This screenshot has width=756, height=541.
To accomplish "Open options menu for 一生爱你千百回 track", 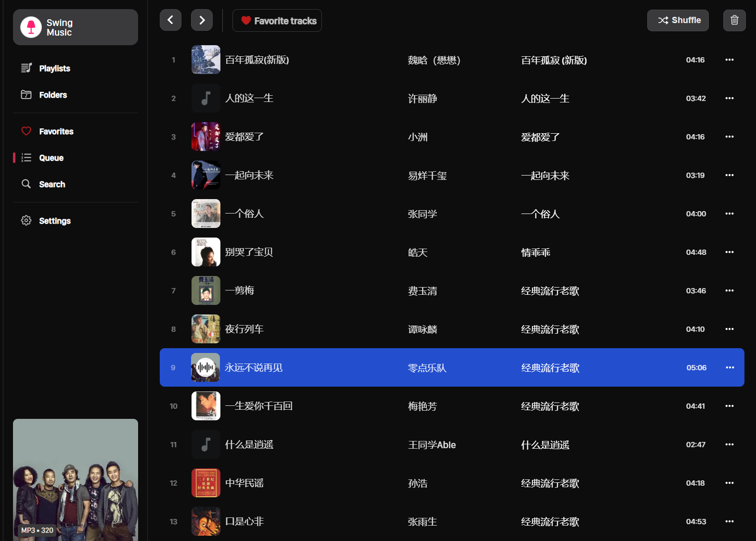I will (x=730, y=406).
